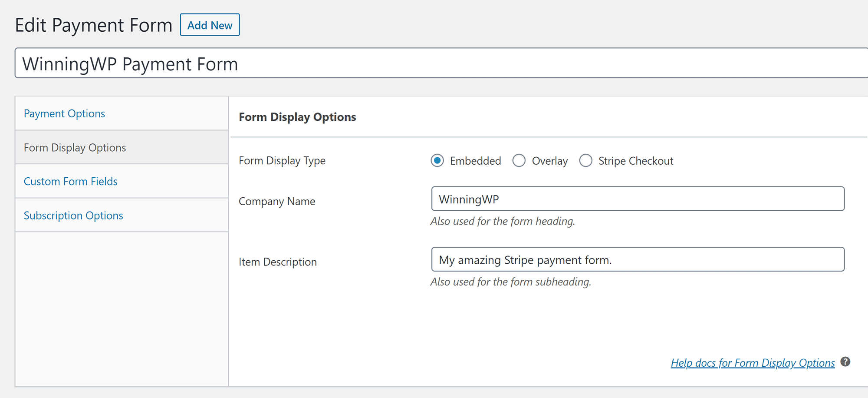
Task: Click the 'Company Name' label
Action: [277, 201]
